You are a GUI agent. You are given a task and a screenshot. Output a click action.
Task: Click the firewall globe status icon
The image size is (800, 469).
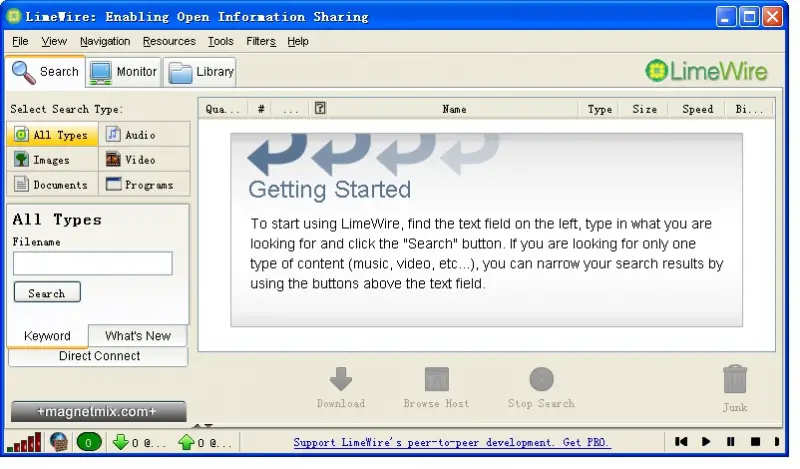pos(59,442)
